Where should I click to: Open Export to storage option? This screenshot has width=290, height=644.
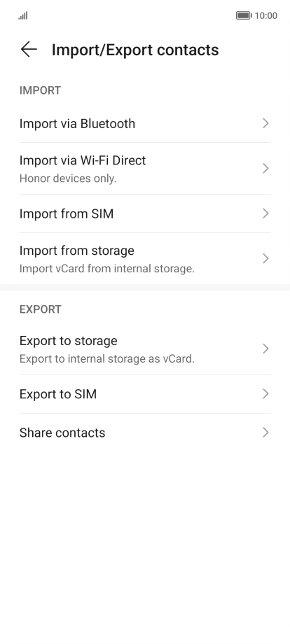coord(145,349)
